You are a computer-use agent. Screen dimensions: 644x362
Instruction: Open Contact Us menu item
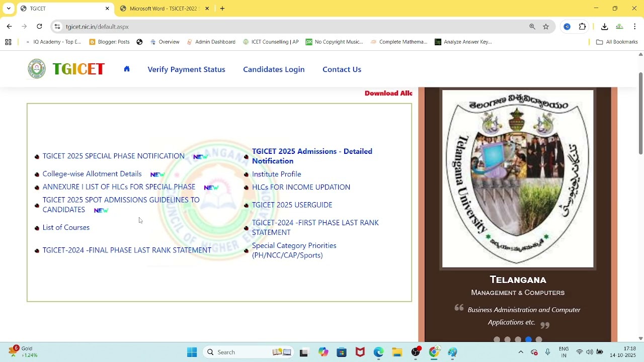click(342, 69)
